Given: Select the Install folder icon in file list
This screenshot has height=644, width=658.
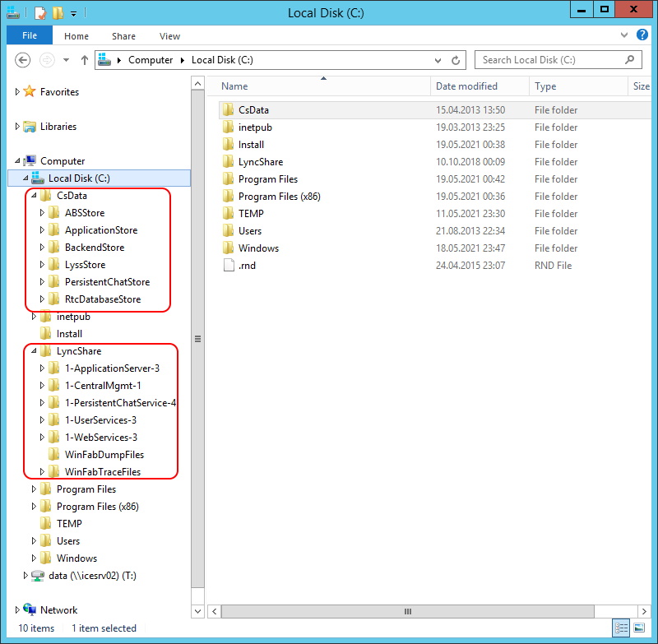Looking at the screenshot, I should [x=228, y=144].
